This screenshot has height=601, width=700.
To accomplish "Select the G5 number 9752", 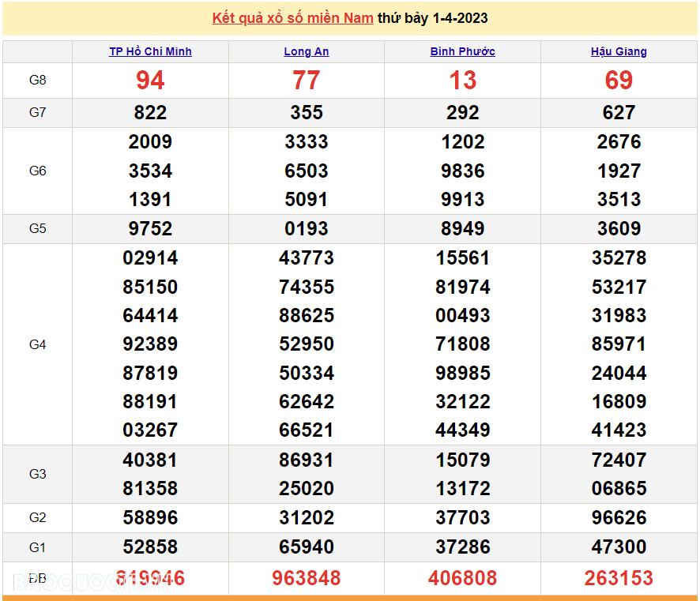I will pos(150,229).
